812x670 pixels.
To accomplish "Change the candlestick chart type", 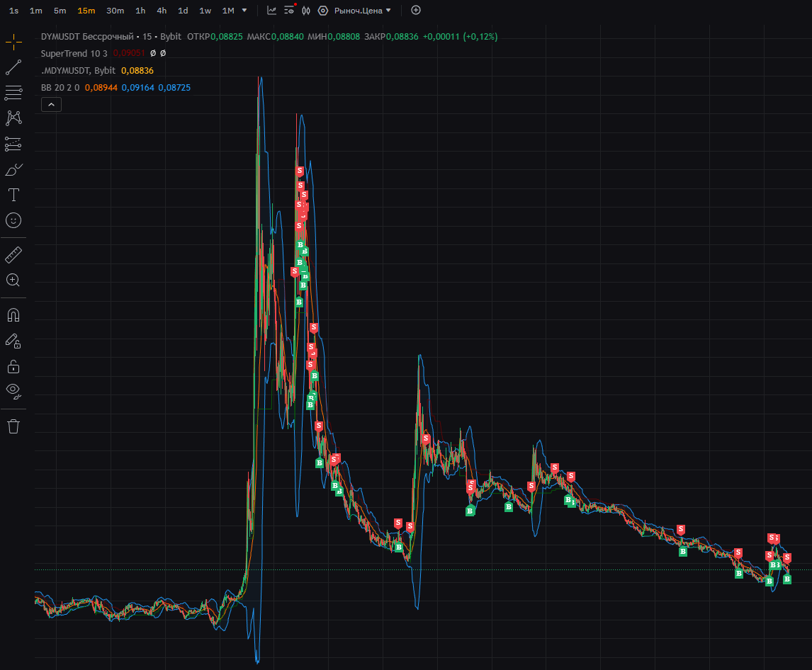I will 306,11.
